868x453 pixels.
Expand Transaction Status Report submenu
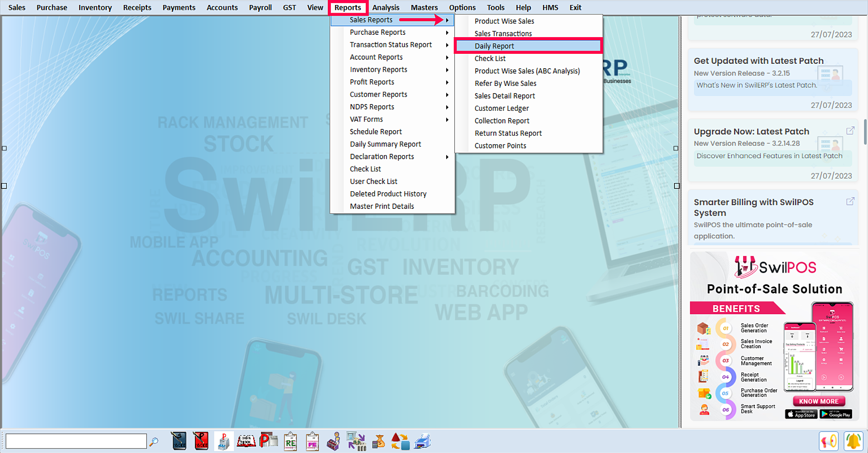point(392,45)
